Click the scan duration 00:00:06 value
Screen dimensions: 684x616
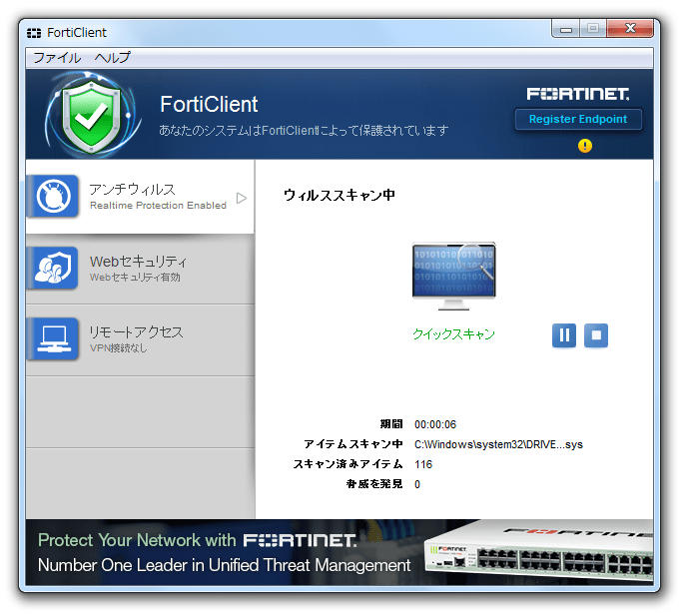[435, 424]
